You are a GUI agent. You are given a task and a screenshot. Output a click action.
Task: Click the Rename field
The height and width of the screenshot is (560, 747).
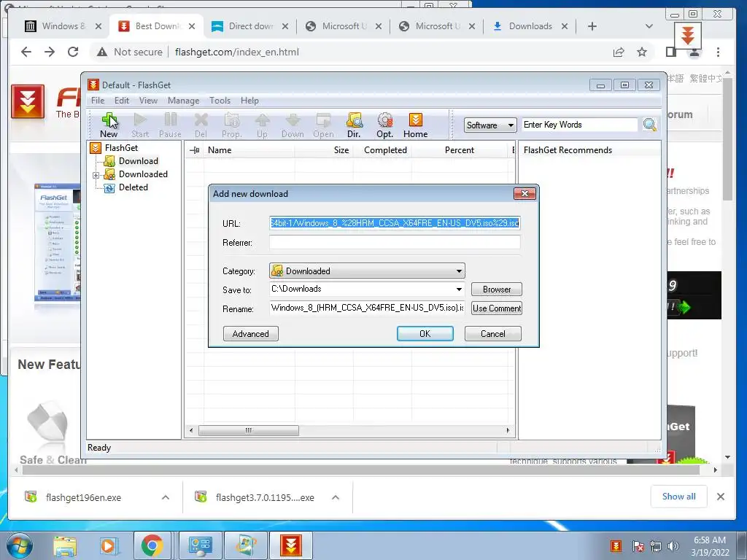(367, 308)
